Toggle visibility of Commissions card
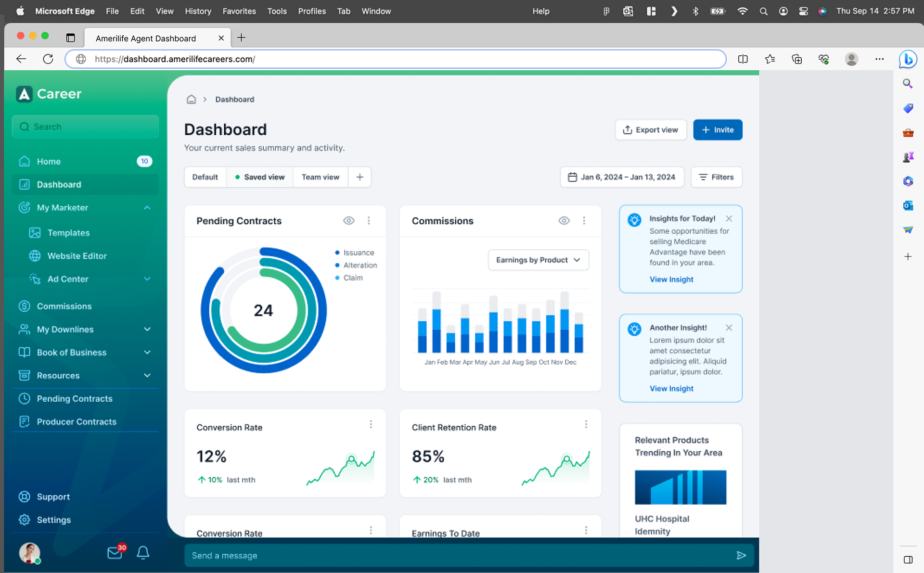Image resolution: width=924 pixels, height=573 pixels. tap(564, 220)
